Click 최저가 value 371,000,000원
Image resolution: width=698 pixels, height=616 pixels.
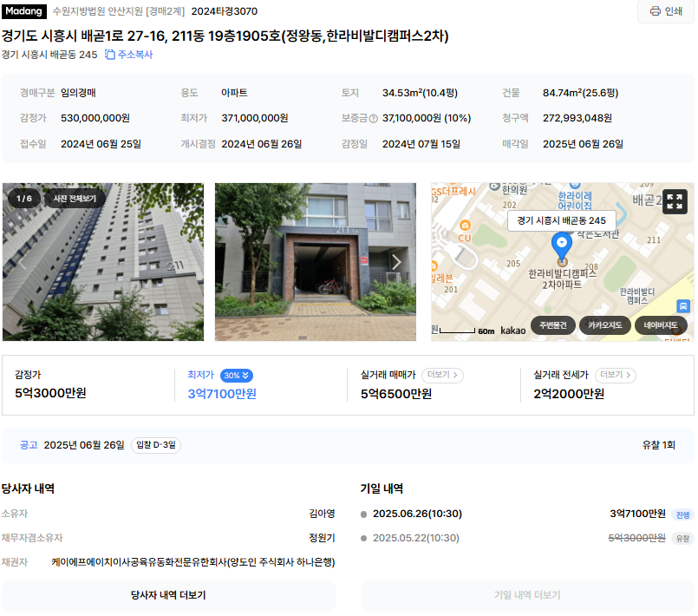pos(255,118)
